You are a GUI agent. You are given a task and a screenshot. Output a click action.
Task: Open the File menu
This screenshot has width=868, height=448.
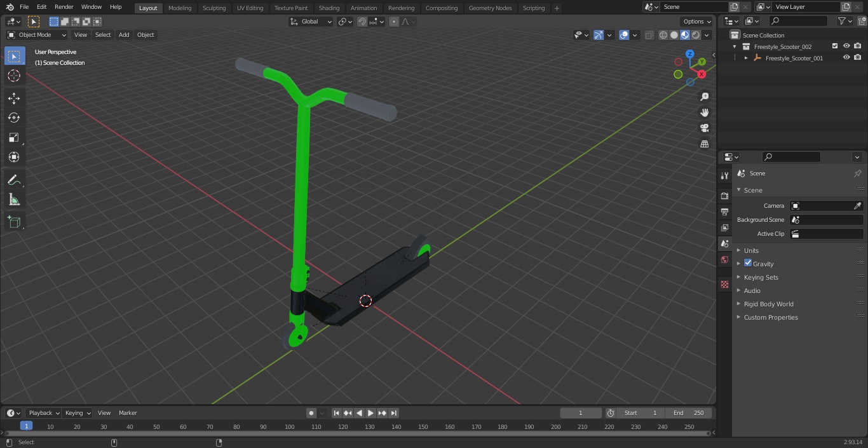(x=24, y=7)
